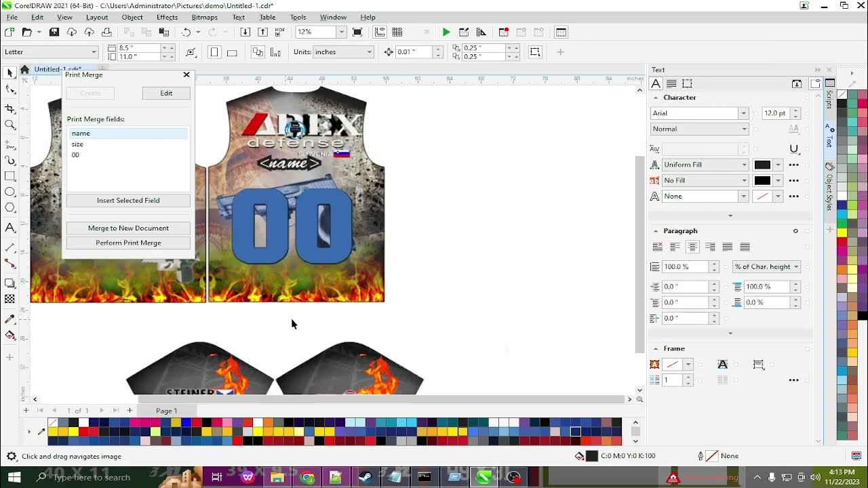868x488 pixels.
Task: Toggle Show rulers button
Action: point(379,32)
